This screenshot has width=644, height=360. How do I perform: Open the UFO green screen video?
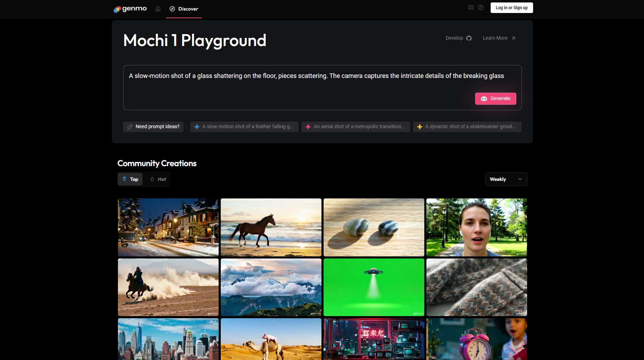click(374, 287)
